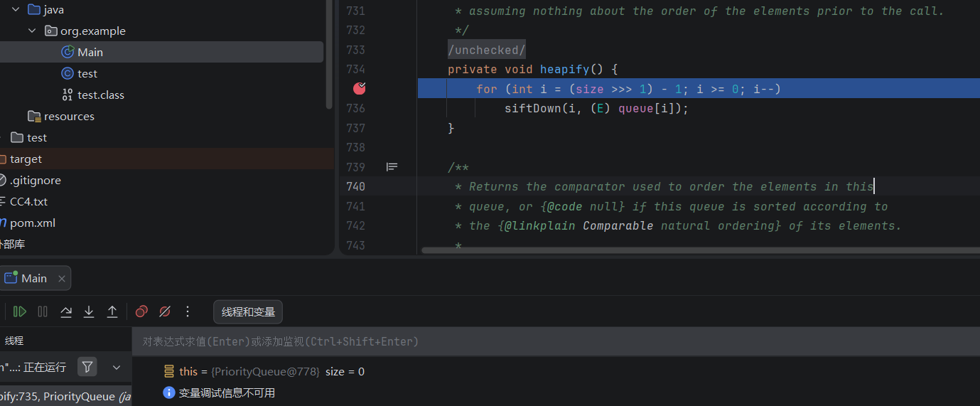This screenshot has width=980, height=406.
Task: Collapse the java folder
Action: point(16,9)
